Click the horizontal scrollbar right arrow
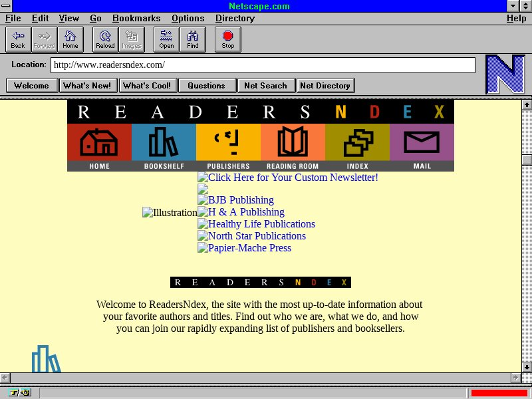 click(x=515, y=378)
